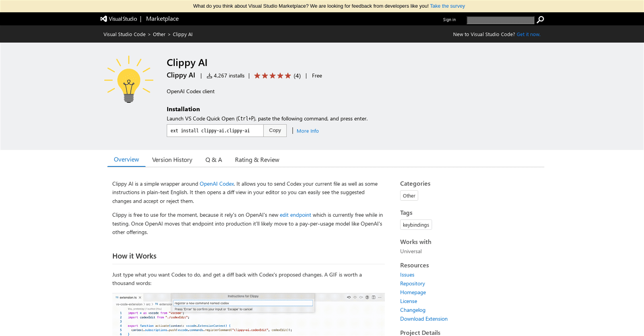Screen dimensions: 644x336
Task: Click Sign in
Action: 449,20
